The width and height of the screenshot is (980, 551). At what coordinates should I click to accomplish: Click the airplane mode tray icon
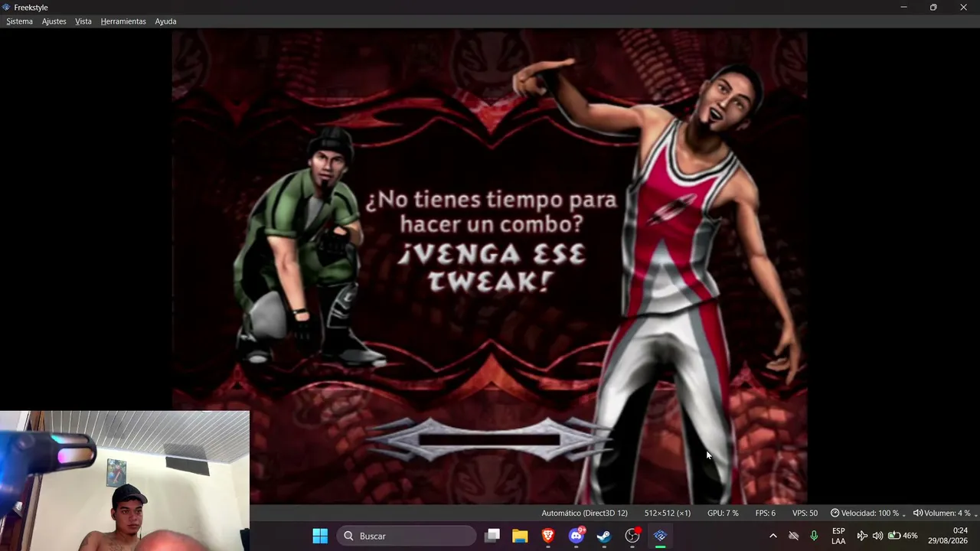click(862, 536)
